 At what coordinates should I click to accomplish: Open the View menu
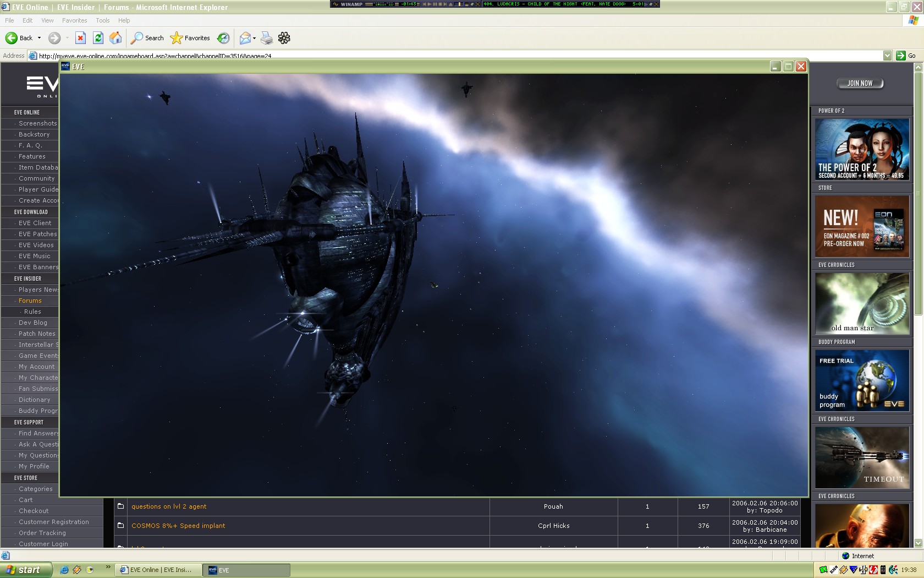47,20
